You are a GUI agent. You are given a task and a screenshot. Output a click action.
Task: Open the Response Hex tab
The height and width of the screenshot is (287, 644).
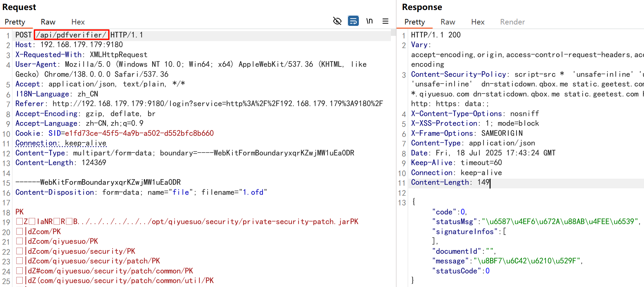pos(478,22)
